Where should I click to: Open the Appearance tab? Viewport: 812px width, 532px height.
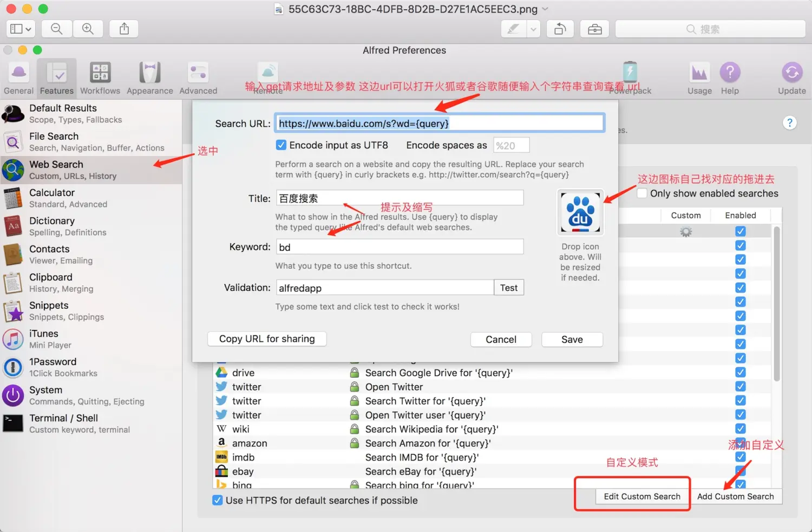[x=150, y=78]
